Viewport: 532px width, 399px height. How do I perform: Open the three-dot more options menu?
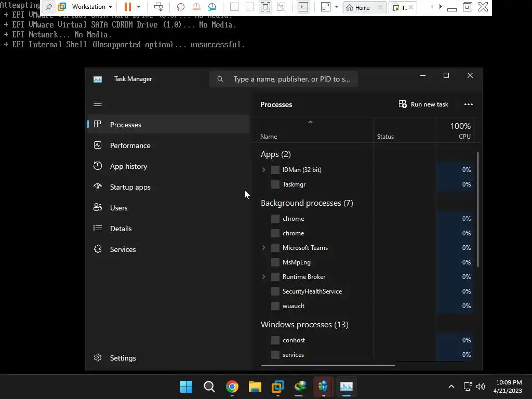coord(469,104)
